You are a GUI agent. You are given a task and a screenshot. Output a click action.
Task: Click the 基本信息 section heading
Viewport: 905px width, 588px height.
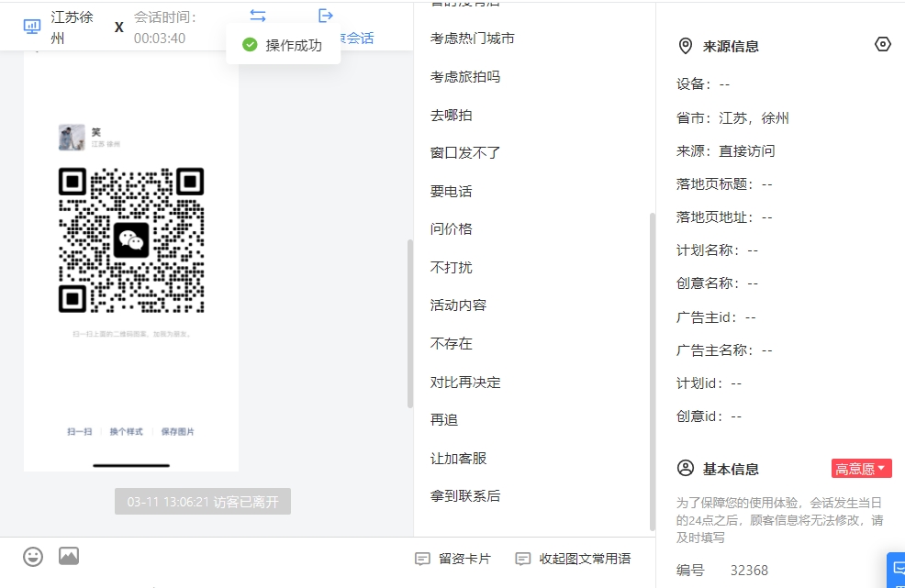point(731,469)
